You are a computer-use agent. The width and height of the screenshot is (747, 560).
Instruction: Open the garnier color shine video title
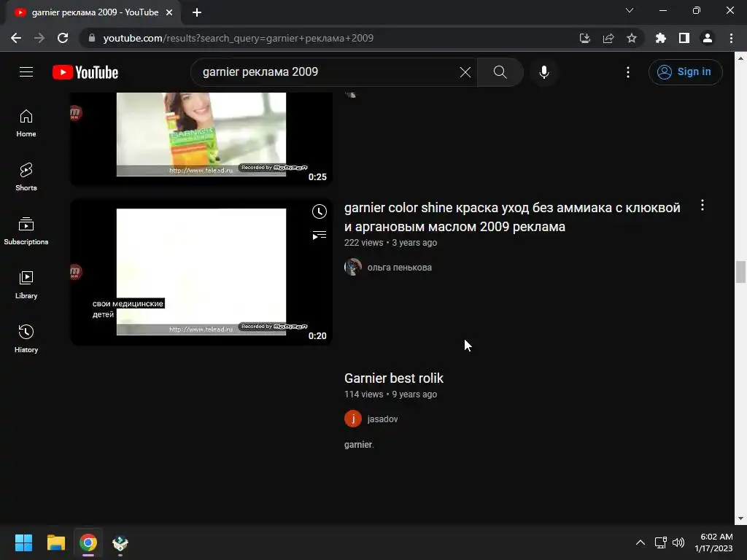[x=512, y=217]
